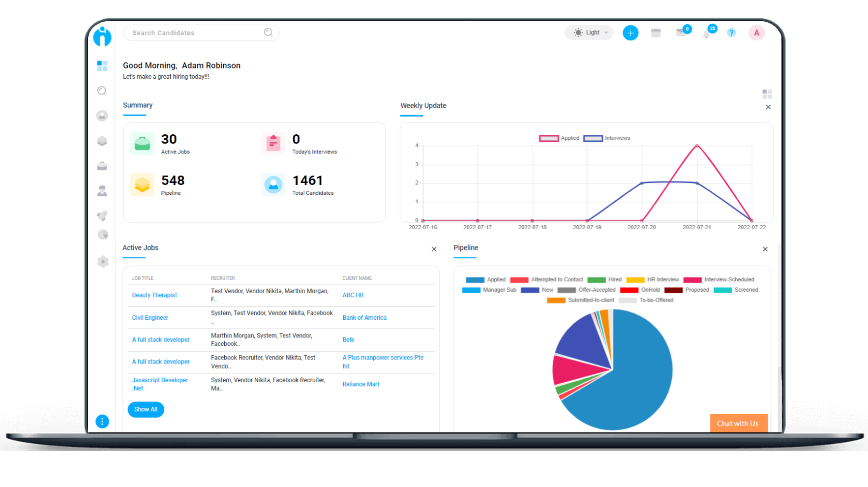Viewport: 868px width, 487px height.
Task: Open A Plus manpower services Pte ltd link
Action: 383,362
